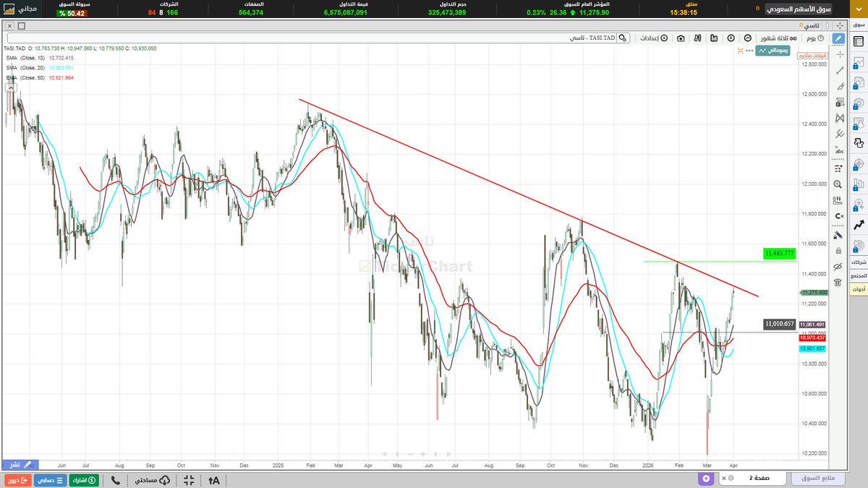This screenshot has height=488, width=868.
Task: Click the TASI.TAD symbol input field
Action: click(x=311, y=38)
